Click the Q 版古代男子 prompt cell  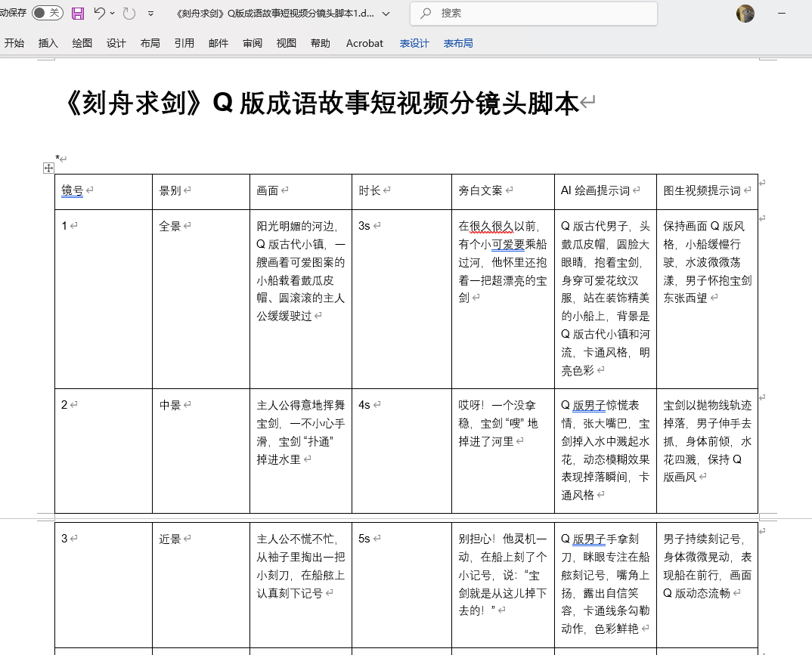606,299
